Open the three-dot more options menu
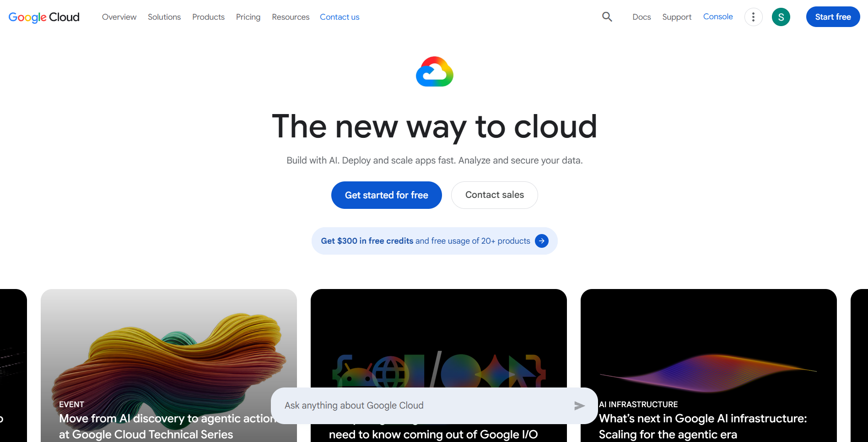 pos(753,17)
